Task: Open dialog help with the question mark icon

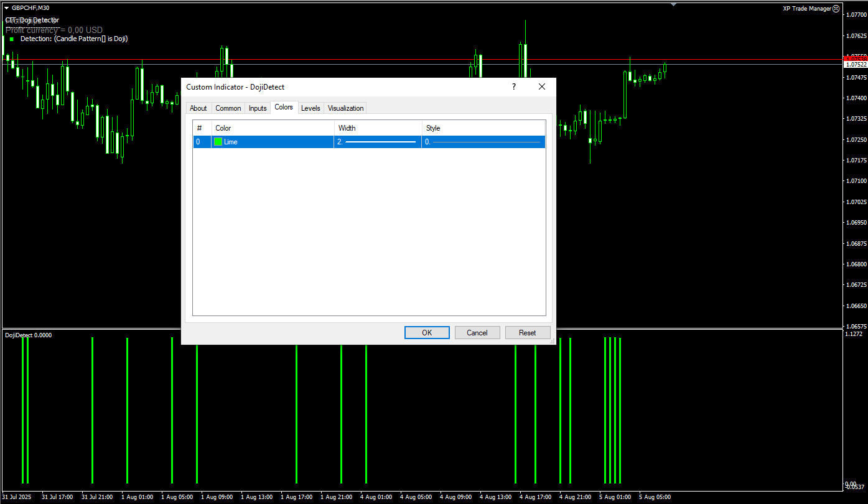Action: tap(513, 86)
